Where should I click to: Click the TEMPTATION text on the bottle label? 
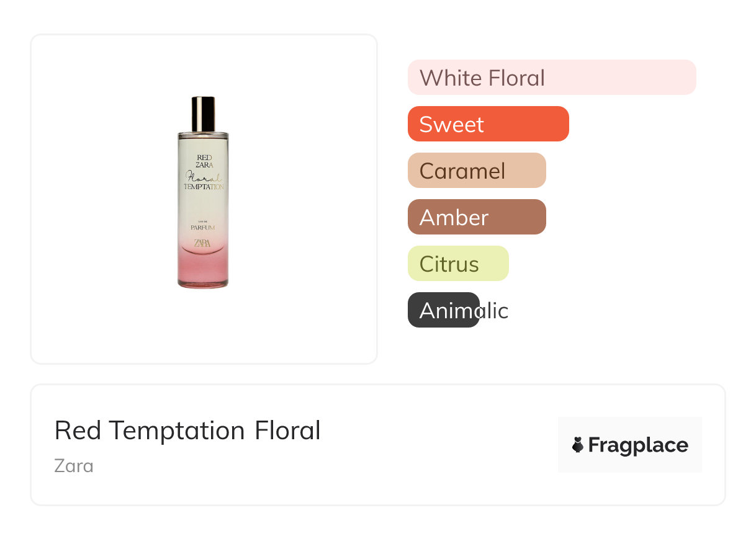pos(204,187)
